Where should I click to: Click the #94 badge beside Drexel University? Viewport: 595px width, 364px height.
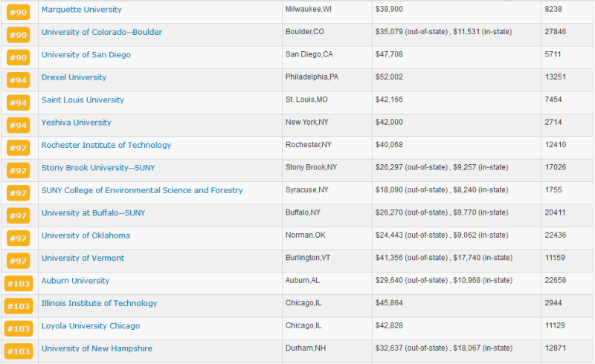[x=18, y=80]
